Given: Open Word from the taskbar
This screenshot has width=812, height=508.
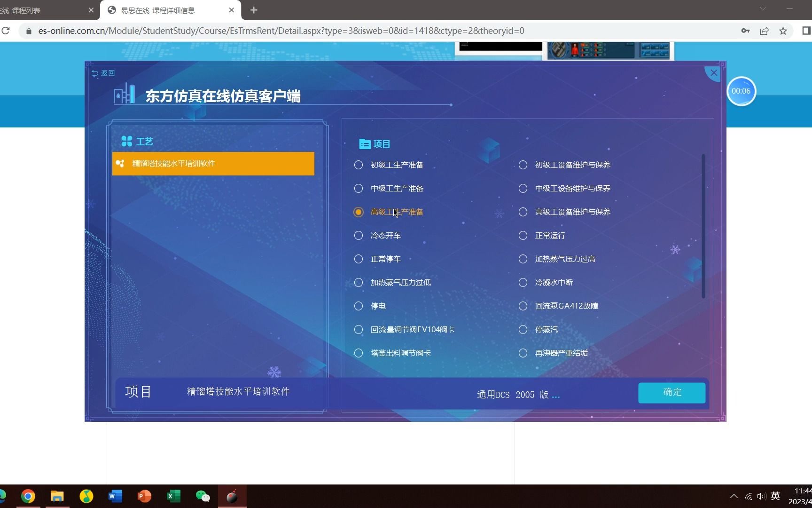Looking at the screenshot, I should point(115,496).
